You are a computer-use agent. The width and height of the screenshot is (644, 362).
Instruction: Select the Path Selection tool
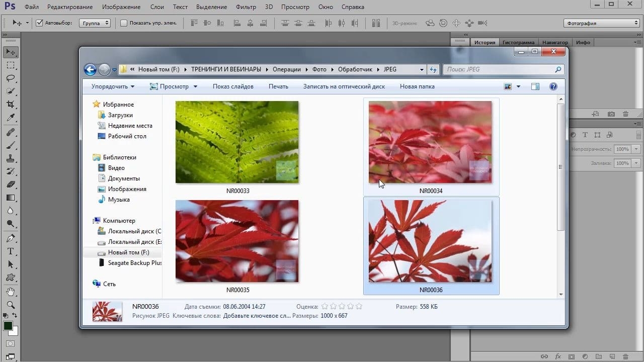coord(11,264)
